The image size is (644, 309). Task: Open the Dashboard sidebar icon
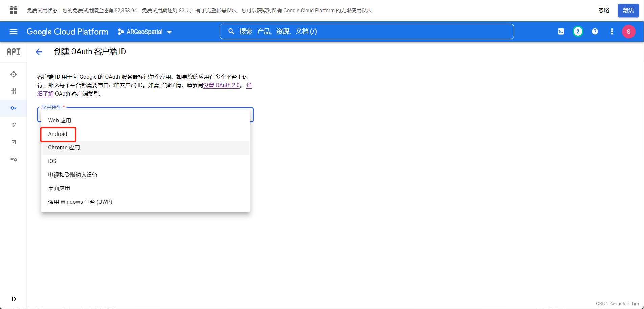pos(14,74)
